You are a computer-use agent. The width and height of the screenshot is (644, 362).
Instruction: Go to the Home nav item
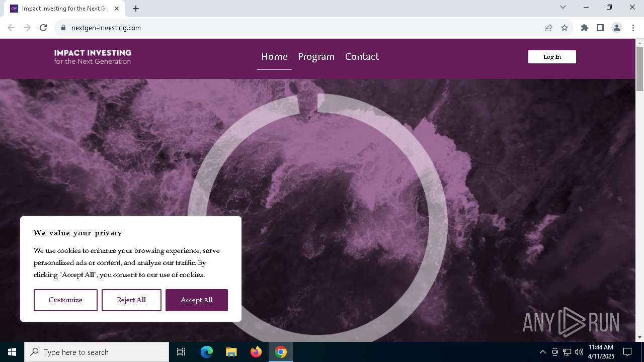point(274,57)
